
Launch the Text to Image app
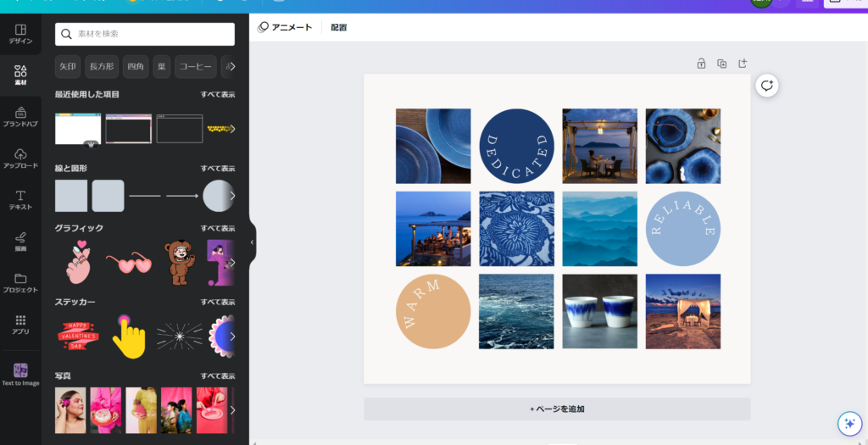point(20,374)
